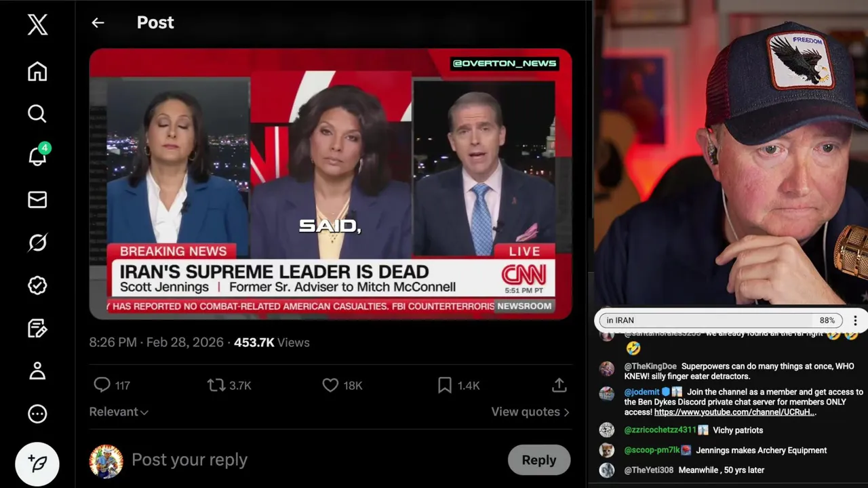This screenshot has width=868, height=488.
Task: Click message 'Jennings makes Archery Equipment'
Action: [x=762, y=450]
